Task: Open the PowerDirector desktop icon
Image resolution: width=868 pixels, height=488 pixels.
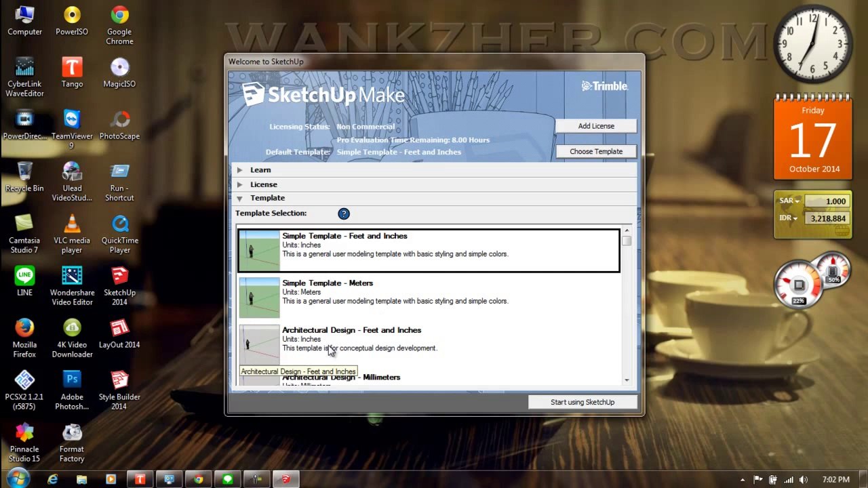Action: 24,125
